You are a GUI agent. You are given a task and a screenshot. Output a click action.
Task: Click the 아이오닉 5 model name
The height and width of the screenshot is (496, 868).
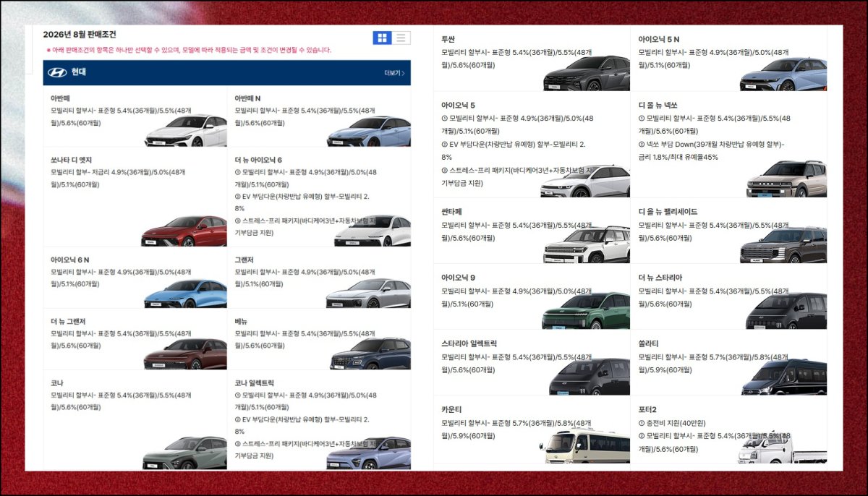pyautogui.click(x=458, y=105)
